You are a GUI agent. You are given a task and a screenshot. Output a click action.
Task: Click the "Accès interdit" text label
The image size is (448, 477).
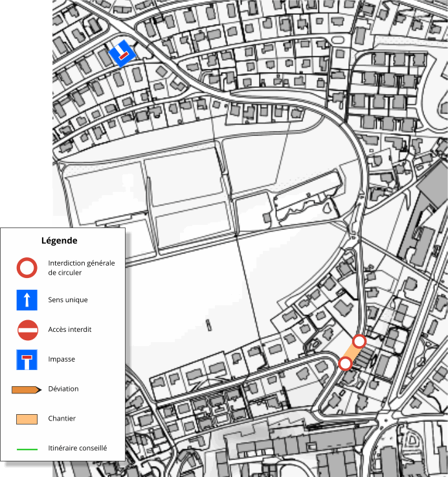click(x=70, y=330)
